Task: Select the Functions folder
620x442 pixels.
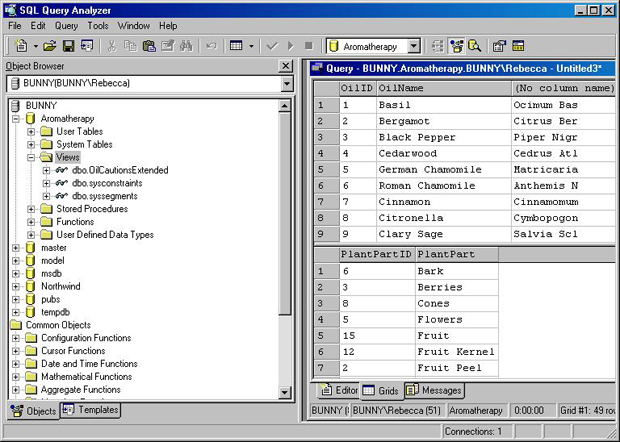Action: (x=75, y=222)
